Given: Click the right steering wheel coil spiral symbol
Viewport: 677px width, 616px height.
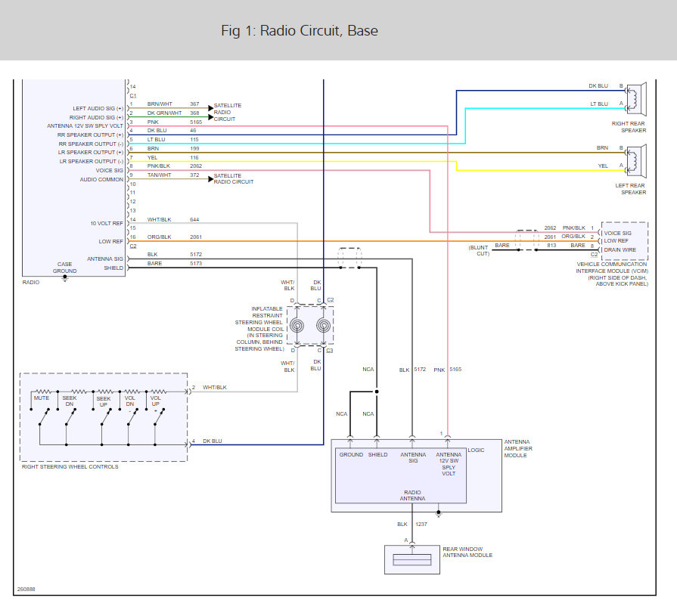Looking at the screenshot, I should 324,325.
